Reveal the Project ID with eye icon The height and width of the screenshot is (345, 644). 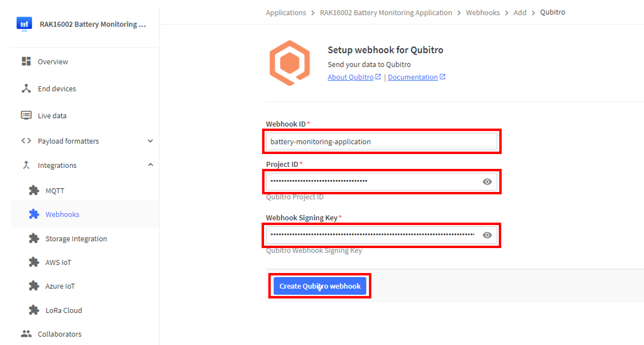click(x=487, y=181)
